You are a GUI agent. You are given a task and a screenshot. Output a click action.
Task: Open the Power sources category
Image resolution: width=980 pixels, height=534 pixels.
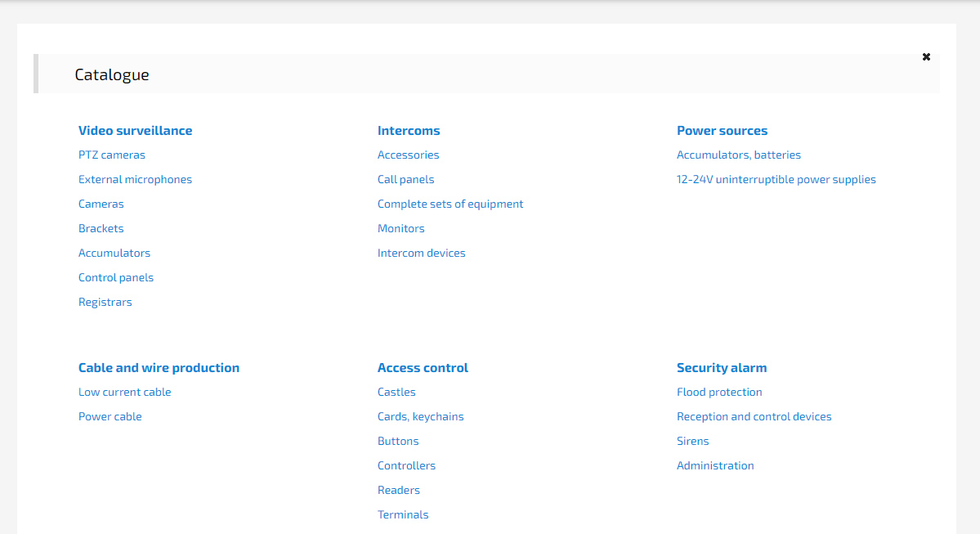click(x=722, y=130)
